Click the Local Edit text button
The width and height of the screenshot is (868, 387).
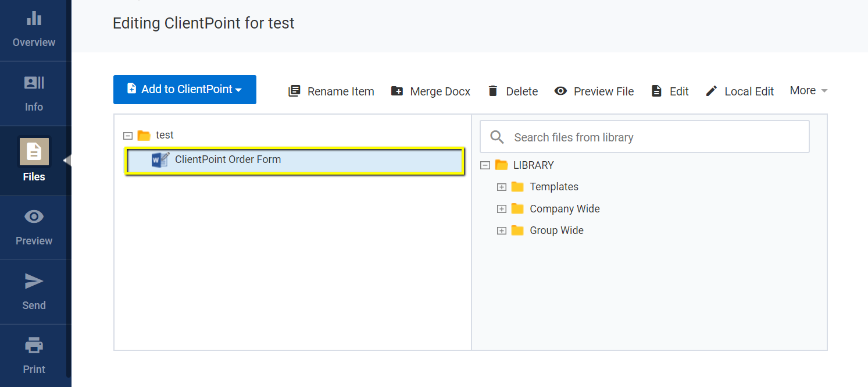click(749, 91)
